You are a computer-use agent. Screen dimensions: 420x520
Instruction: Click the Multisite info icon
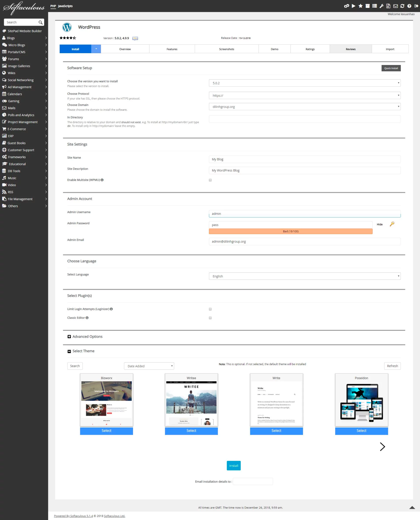click(x=102, y=180)
